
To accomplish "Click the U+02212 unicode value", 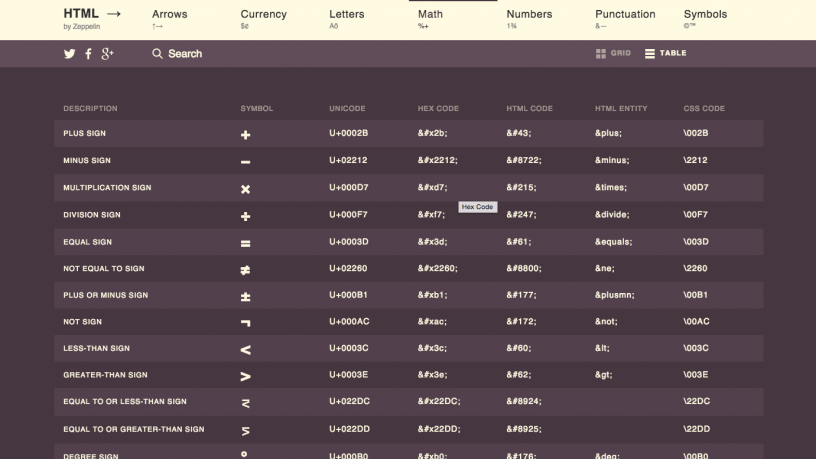I will click(349, 161).
